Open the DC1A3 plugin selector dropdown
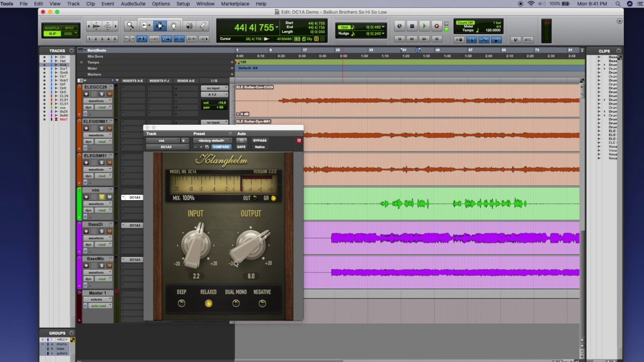The height and width of the screenshot is (362, 644). [x=168, y=147]
